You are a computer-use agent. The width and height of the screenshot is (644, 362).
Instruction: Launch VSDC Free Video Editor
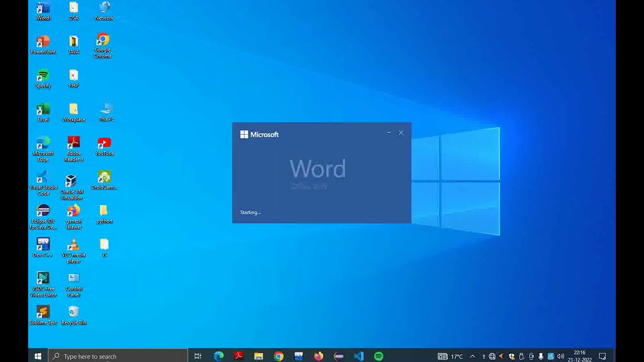click(43, 284)
